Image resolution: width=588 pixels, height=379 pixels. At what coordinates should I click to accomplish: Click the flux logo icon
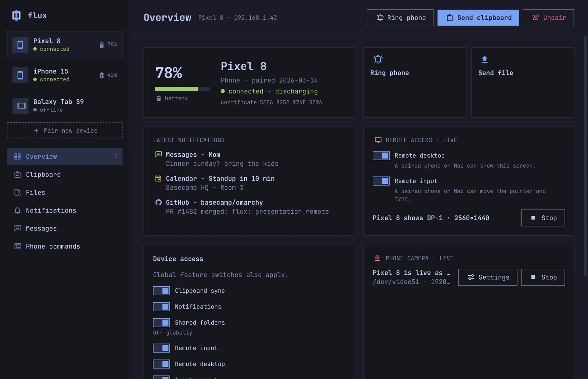point(17,15)
